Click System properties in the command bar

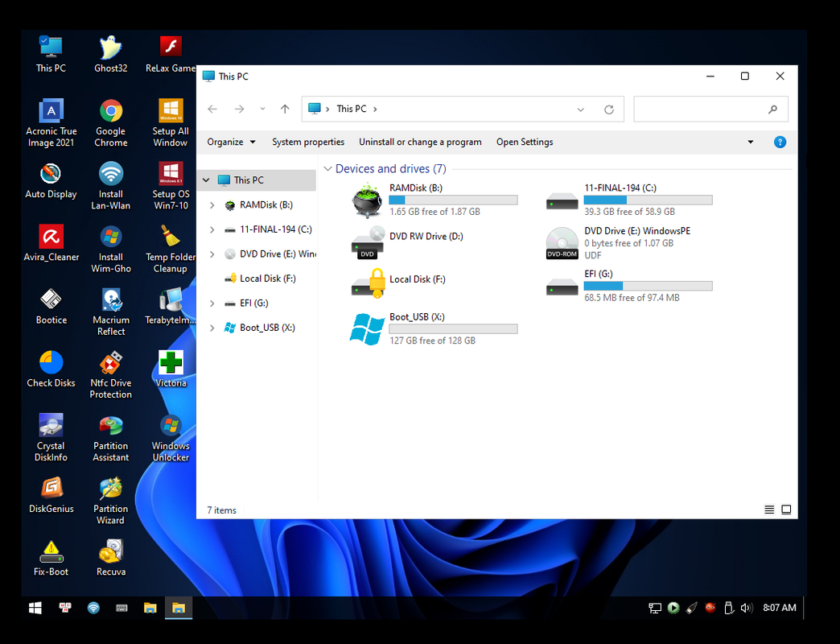pyautogui.click(x=308, y=142)
